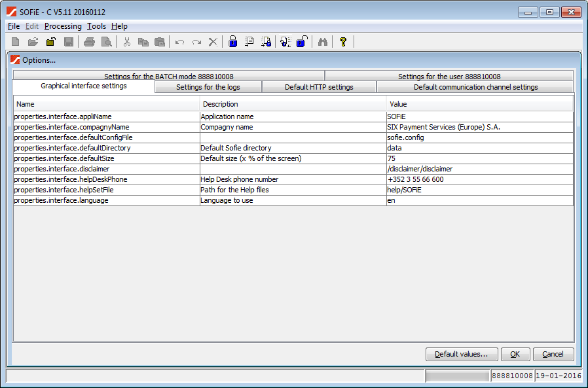Click the Print toolbar icon
This screenshot has height=388, width=588.
(88, 42)
